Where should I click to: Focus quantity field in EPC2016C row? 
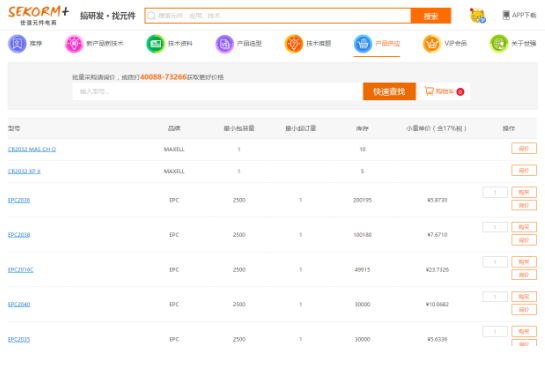point(495,262)
